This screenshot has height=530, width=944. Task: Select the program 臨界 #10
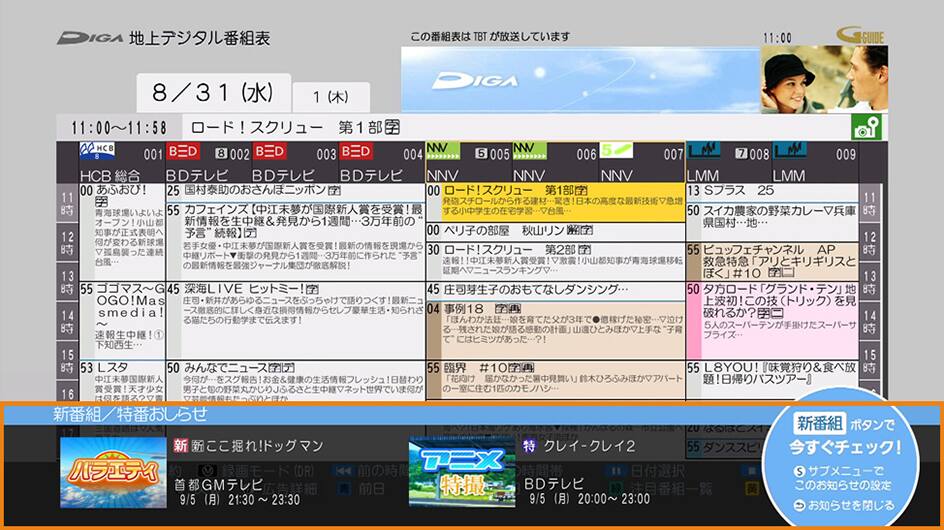pyautogui.click(x=555, y=379)
